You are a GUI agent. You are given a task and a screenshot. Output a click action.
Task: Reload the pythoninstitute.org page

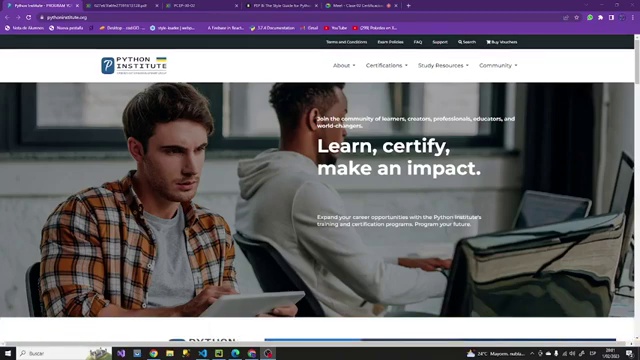29,18
